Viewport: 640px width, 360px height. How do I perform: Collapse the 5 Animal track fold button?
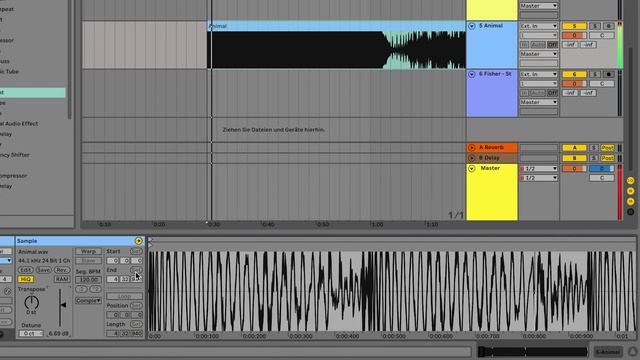pyautogui.click(x=471, y=26)
